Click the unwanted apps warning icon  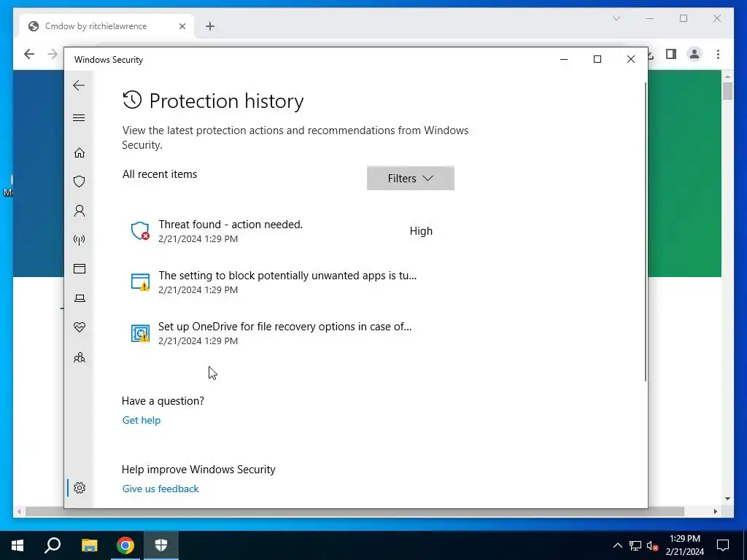pyautogui.click(x=140, y=282)
